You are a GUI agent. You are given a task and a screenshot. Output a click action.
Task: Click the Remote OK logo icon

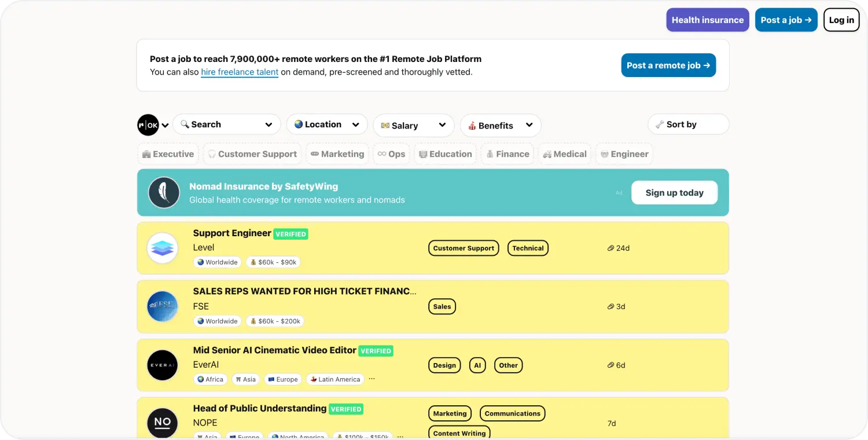point(148,125)
